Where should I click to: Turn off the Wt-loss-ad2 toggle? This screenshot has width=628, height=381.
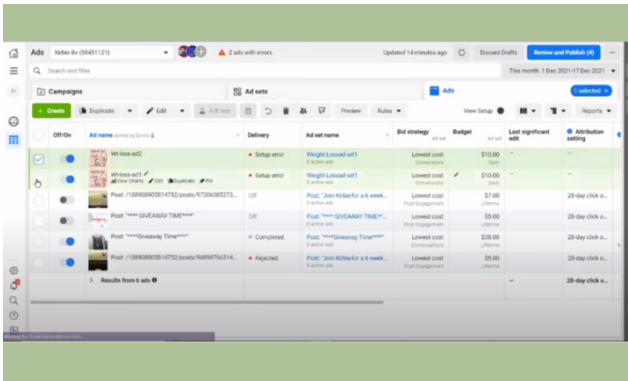67,159
